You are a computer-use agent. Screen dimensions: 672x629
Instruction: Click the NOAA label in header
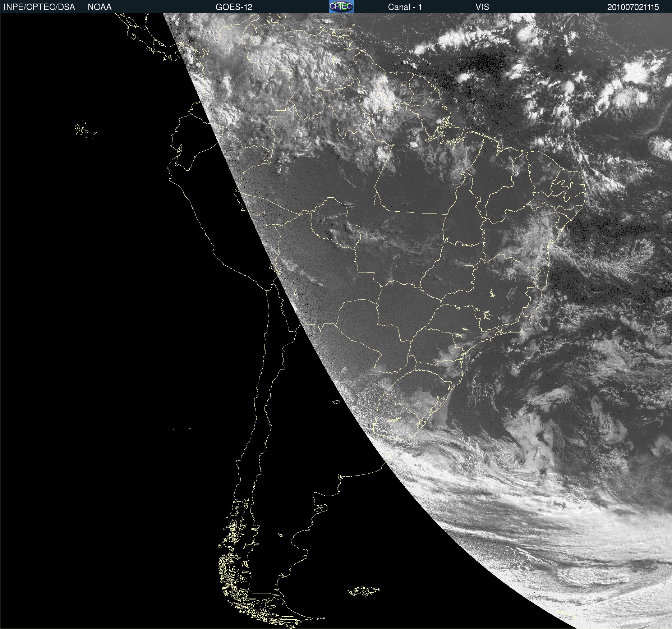(100, 7)
